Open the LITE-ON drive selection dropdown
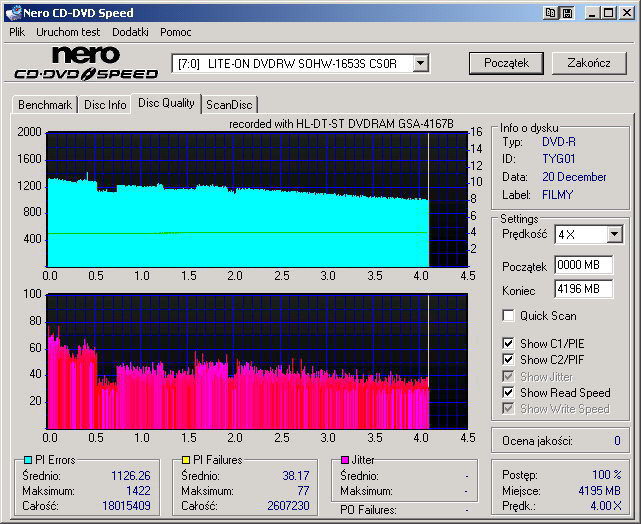The width and height of the screenshot is (641, 524). [420, 63]
